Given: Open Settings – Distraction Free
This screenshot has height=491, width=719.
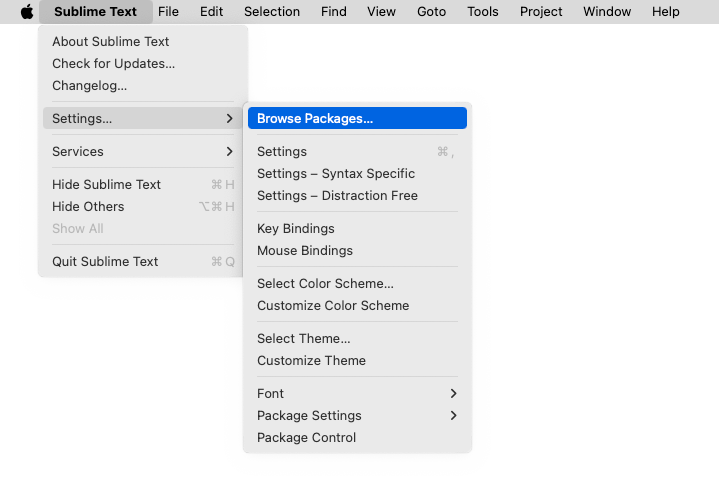Looking at the screenshot, I should coord(357,195).
